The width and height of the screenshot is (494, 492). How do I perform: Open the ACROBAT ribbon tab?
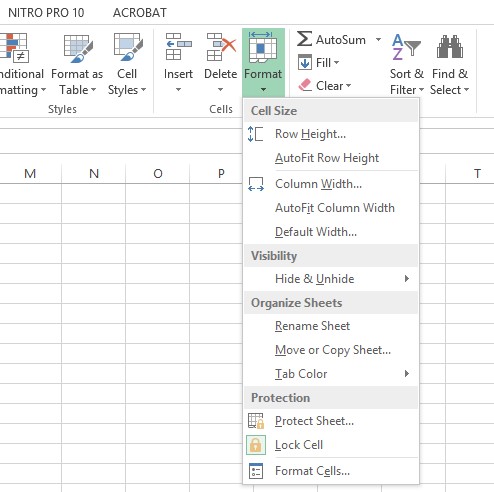click(140, 13)
